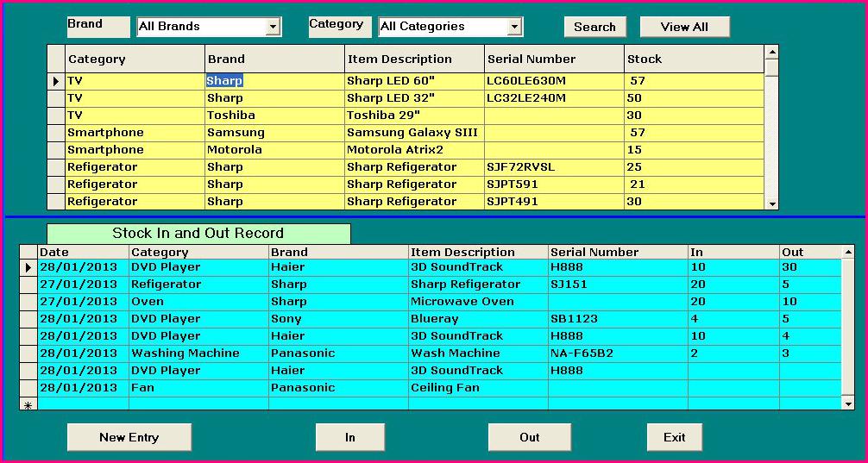Click the stock table's scroll up arrow

pyautogui.click(x=771, y=53)
